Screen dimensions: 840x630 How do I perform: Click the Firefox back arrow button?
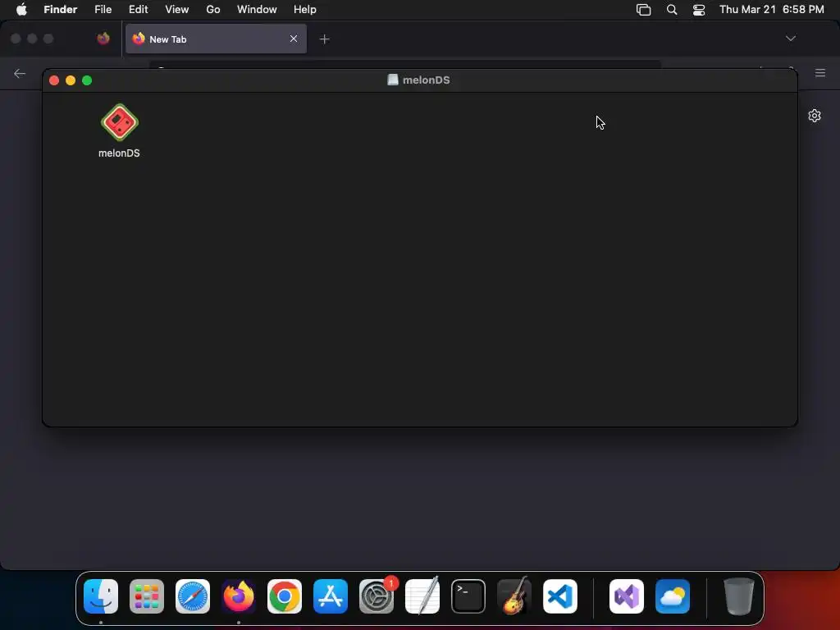pyautogui.click(x=20, y=73)
